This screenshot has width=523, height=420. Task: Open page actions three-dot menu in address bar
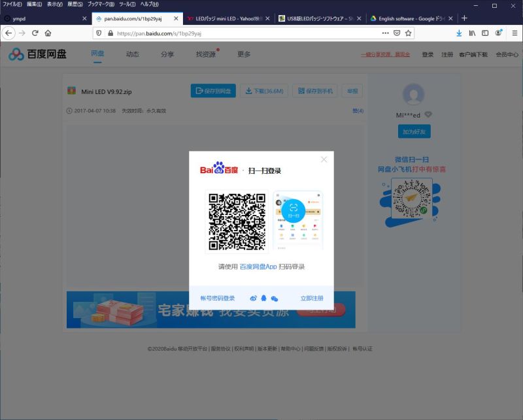click(x=385, y=33)
